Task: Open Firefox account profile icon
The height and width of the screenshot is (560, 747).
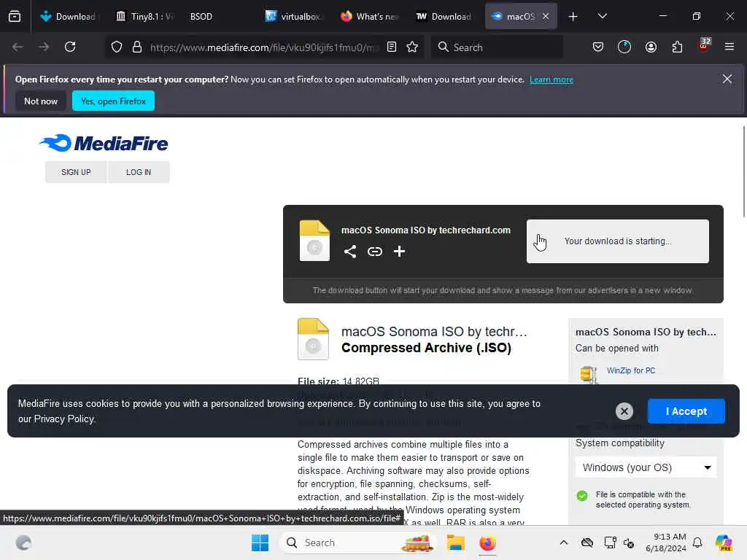Action: coord(651,47)
